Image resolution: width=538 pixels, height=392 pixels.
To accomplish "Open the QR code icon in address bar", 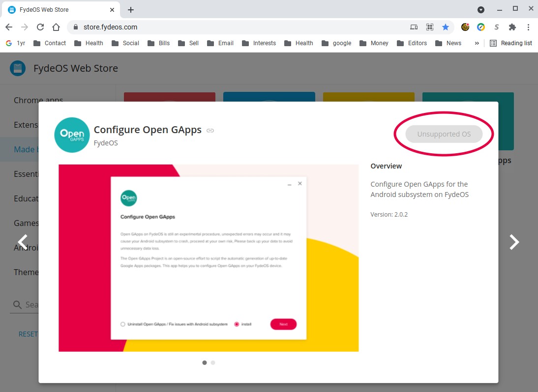I will [430, 27].
